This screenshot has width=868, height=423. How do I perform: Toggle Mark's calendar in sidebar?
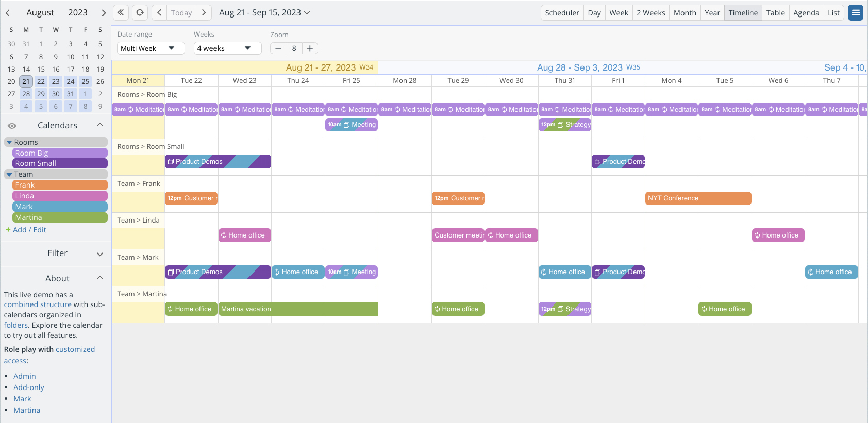pyautogui.click(x=60, y=207)
